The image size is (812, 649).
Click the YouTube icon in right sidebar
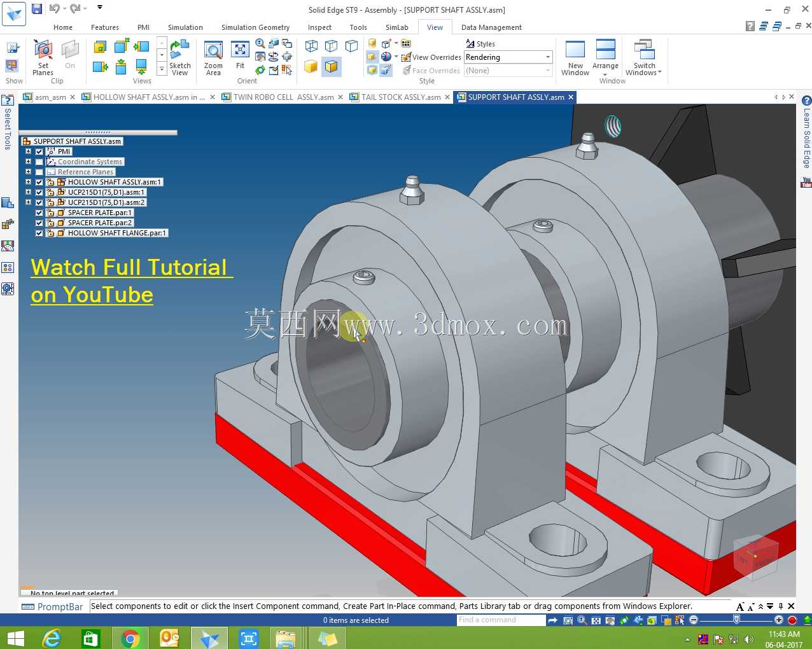point(806,183)
